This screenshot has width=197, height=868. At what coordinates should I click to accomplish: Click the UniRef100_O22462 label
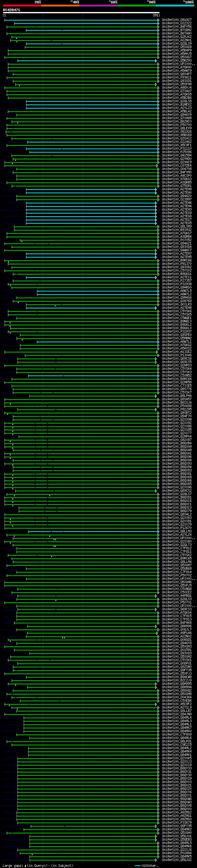[177, 142]
